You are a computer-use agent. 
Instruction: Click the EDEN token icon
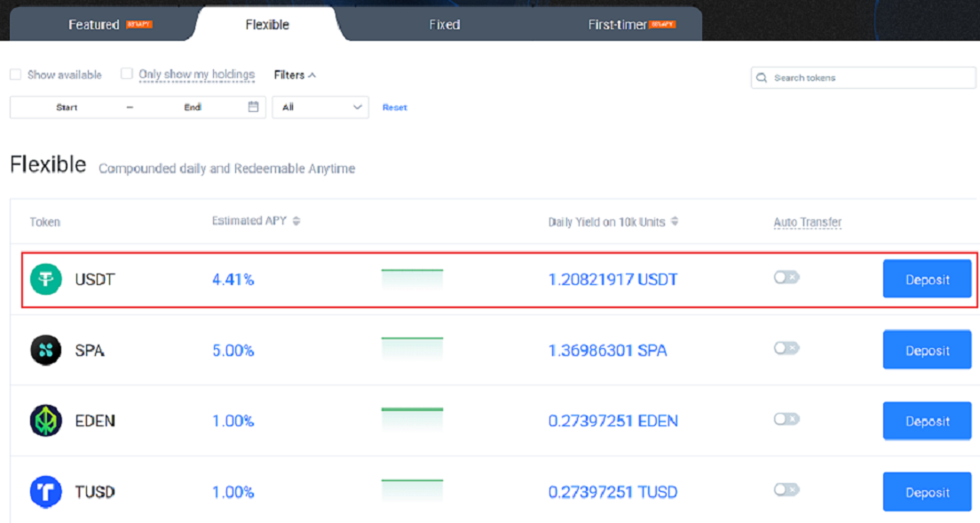coord(46,421)
